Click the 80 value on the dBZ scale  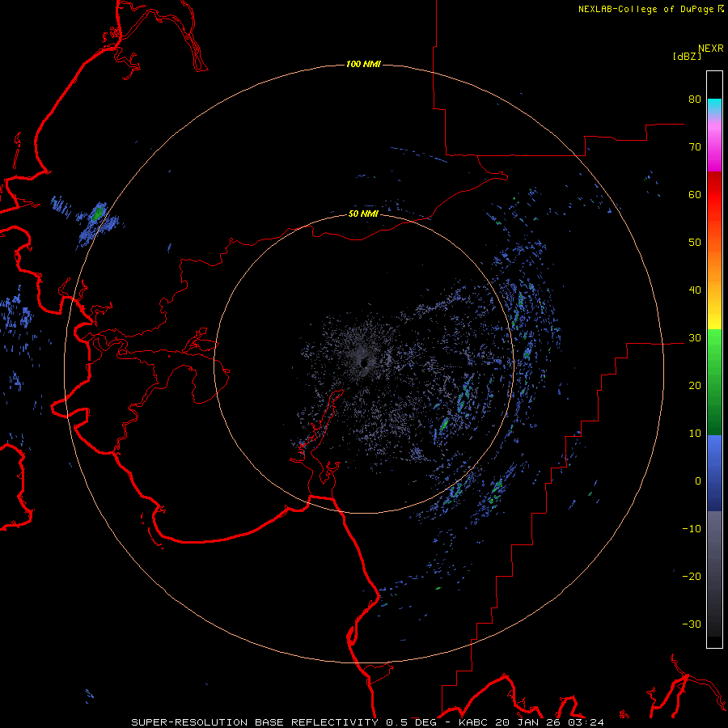(x=695, y=99)
